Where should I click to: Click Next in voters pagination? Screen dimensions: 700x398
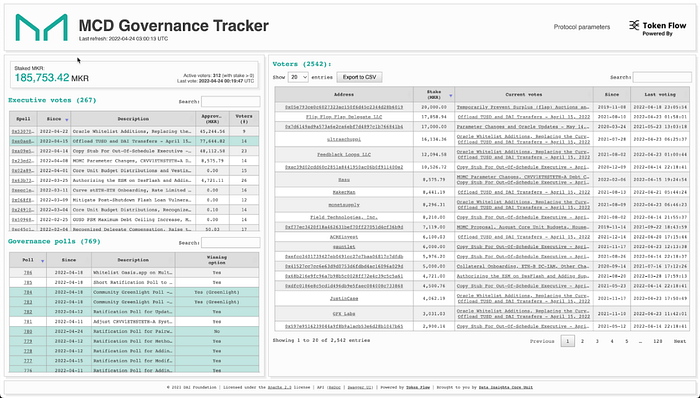pos(680,341)
